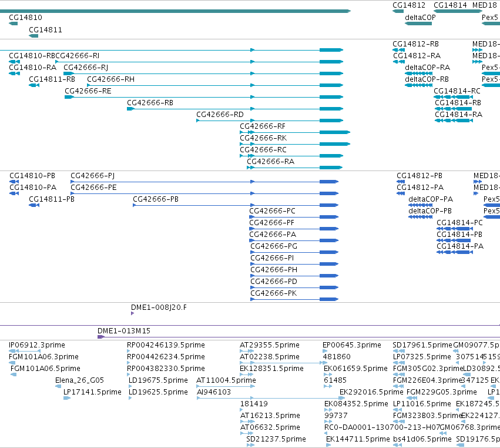Click the EK292016.5prime EST label

(x=371, y=392)
